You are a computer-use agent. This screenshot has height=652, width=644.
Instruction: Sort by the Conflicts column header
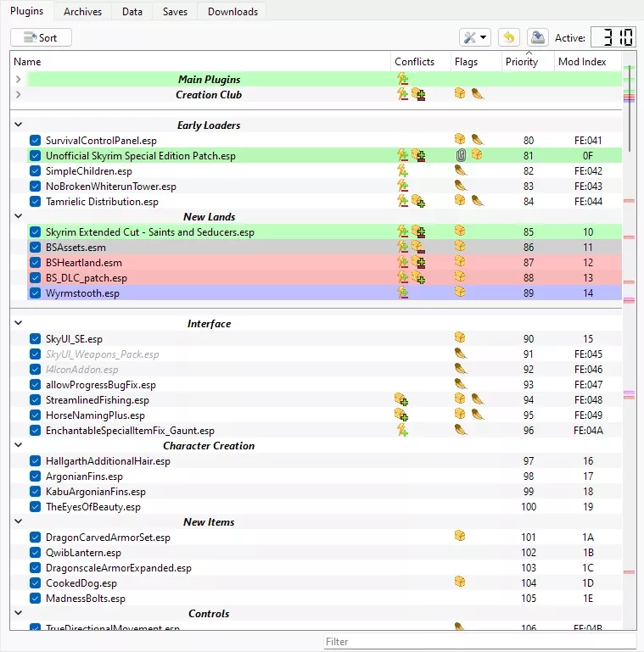pos(421,62)
